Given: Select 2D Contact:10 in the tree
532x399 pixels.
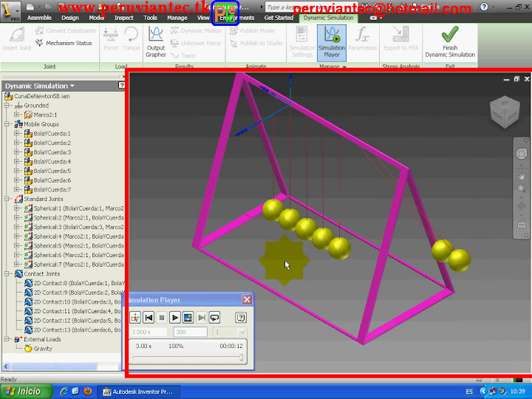Looking at the screenshot, I should [72, 301].
